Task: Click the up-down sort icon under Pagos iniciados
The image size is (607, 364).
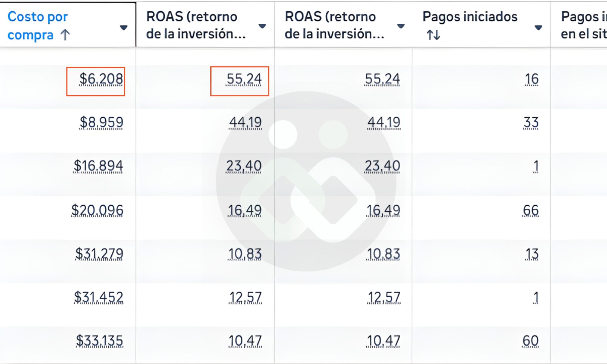Action: pos(433,35)
